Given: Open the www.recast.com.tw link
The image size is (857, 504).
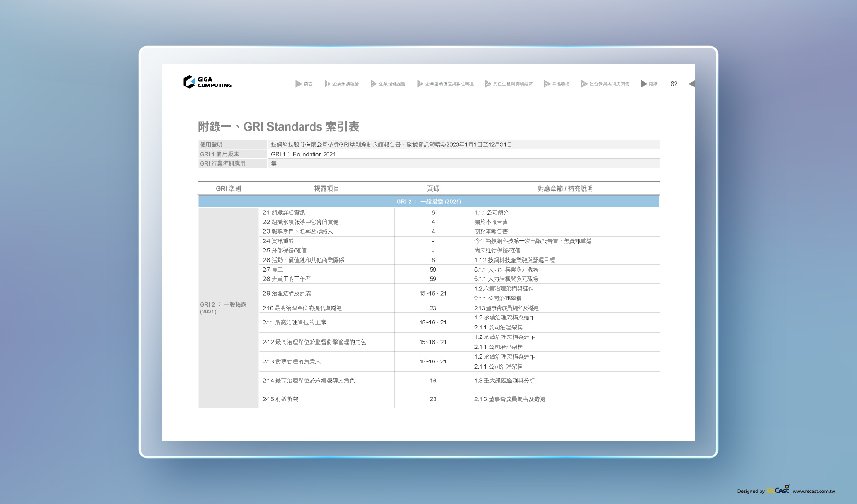Looking at the screenshot, I should (x=814, y=491).
